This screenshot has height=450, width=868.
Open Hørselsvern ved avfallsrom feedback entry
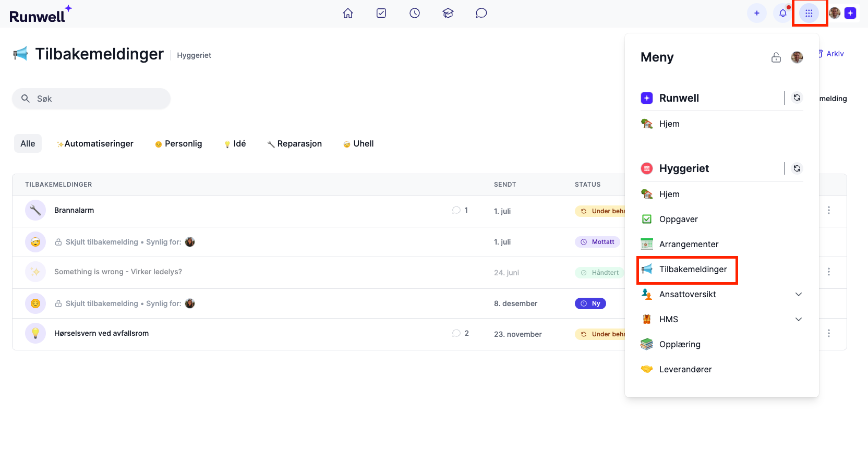(x=101, y=333)
